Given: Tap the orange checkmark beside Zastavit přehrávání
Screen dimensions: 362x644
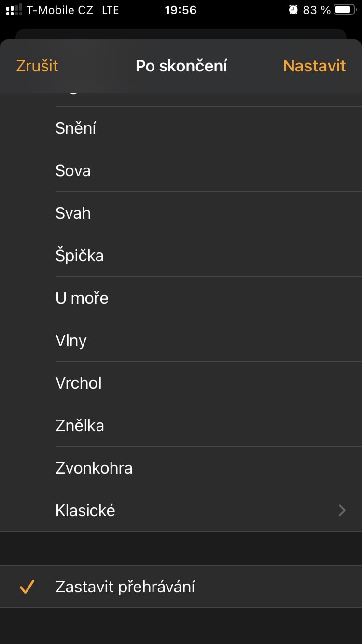Looking at the screenshot, I should [27, 587].
